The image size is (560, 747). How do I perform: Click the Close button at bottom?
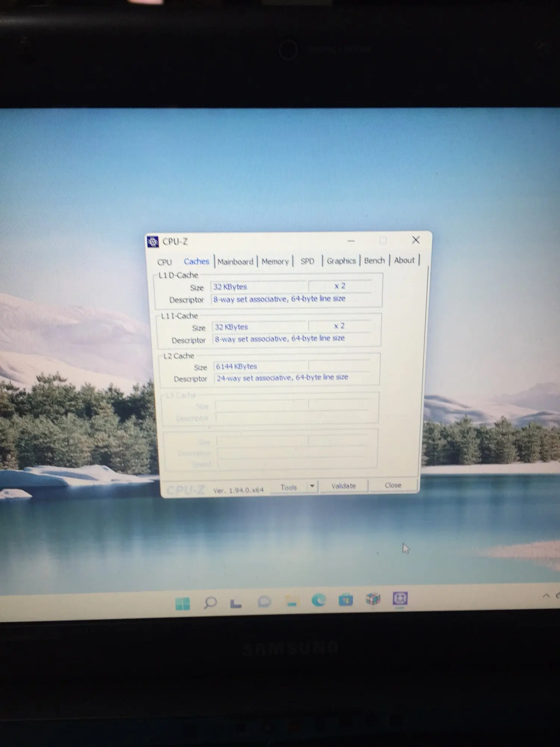coord(393,485)
